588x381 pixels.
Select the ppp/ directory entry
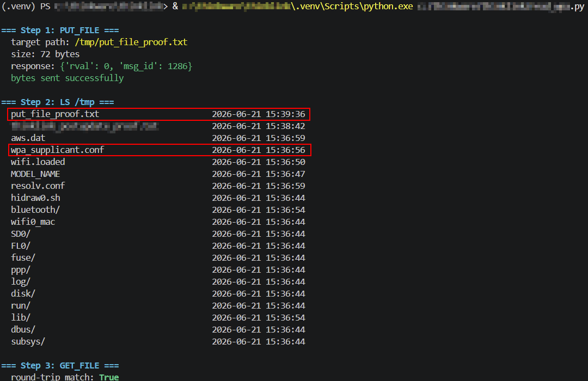tap(21, 270)
